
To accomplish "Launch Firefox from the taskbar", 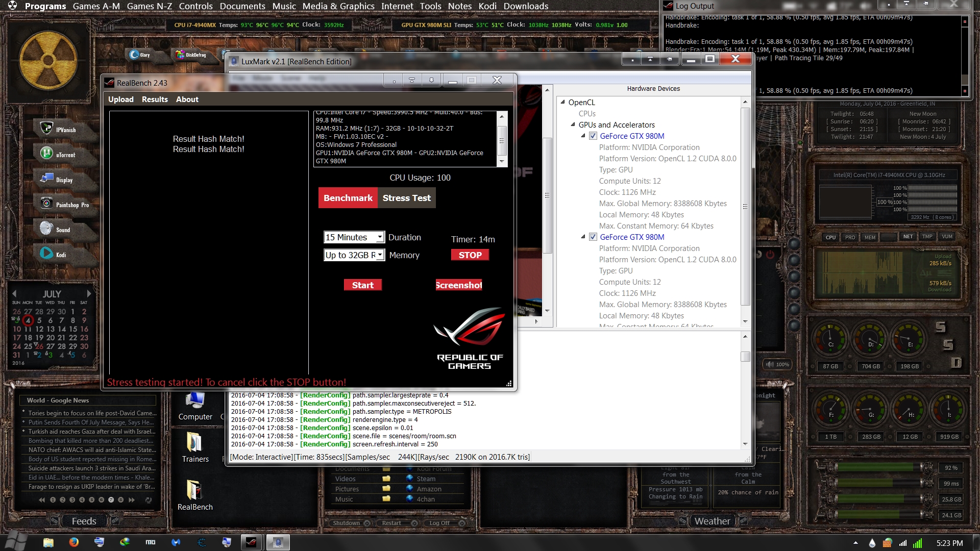I will (74, 542).
